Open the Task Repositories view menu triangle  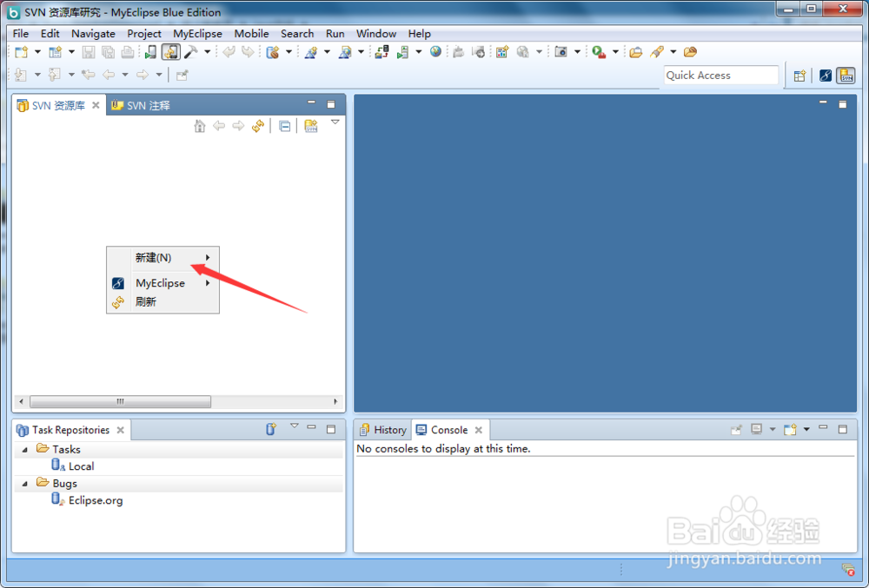295,426
